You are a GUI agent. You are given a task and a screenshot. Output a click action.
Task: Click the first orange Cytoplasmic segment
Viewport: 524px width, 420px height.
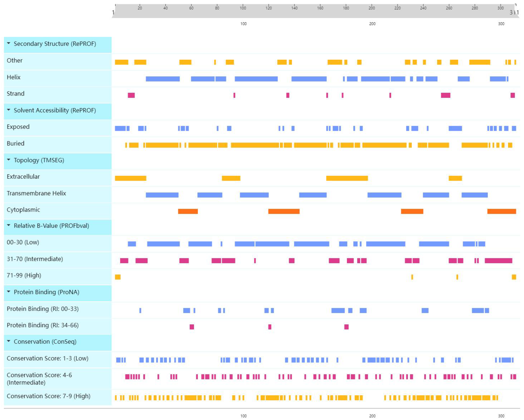click(188, 211)
